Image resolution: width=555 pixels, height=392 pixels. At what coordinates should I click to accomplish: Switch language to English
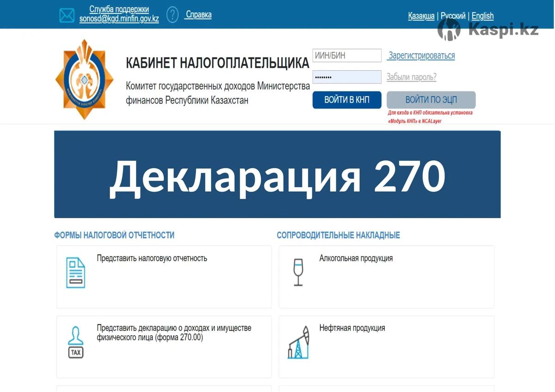click(x=482, y=16)
